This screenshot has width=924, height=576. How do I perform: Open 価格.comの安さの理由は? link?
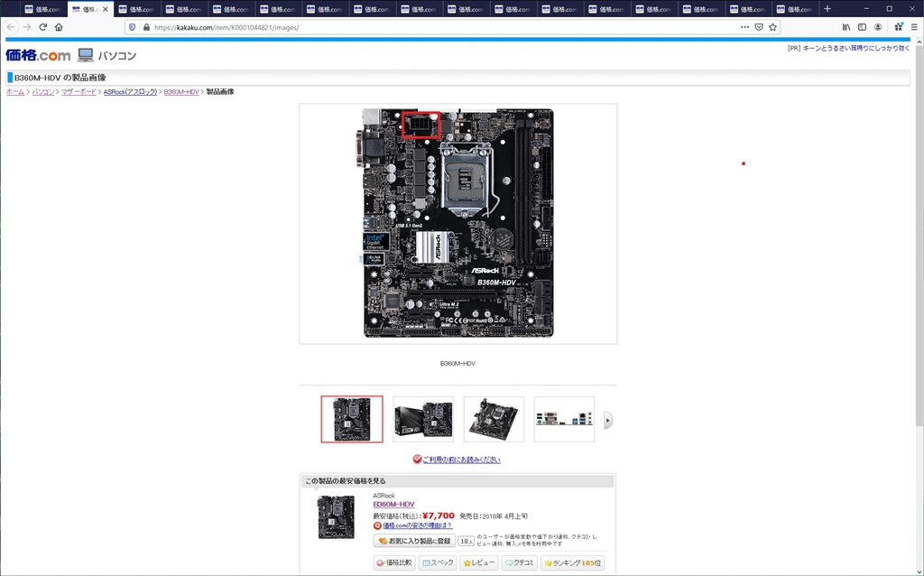(417, 525)
